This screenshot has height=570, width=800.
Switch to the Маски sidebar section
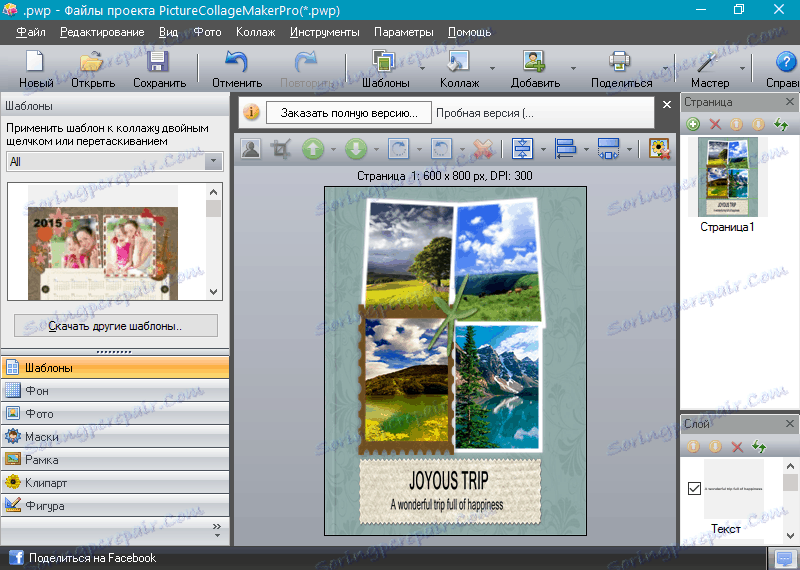coord(115,437)
